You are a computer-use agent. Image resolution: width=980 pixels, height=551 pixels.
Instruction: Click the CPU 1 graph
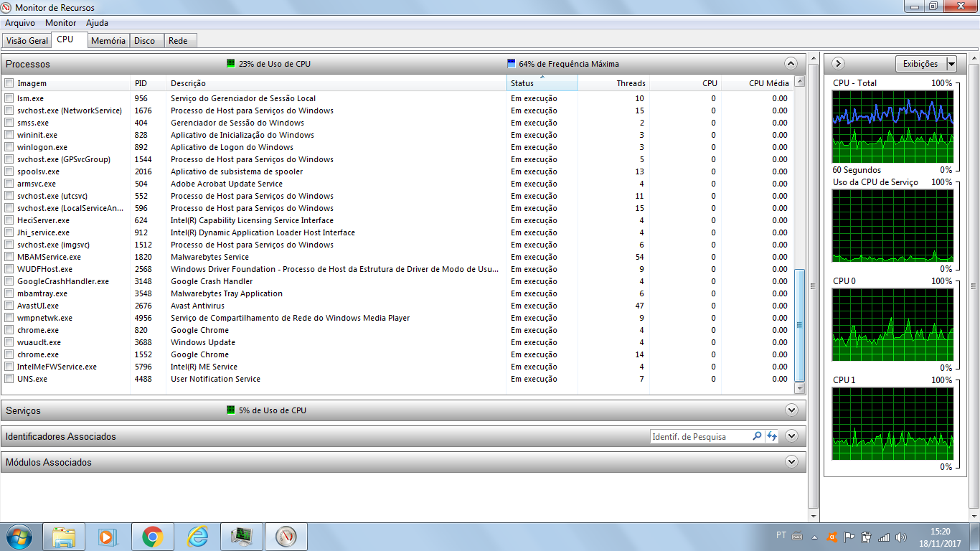click(x=892, y=424)
